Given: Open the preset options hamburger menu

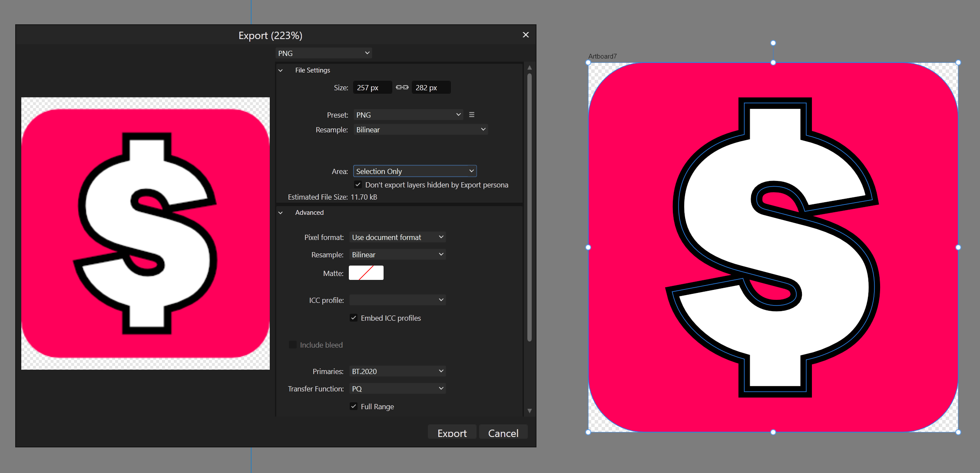Looking at the screenshot, I should tap(472, 115).
